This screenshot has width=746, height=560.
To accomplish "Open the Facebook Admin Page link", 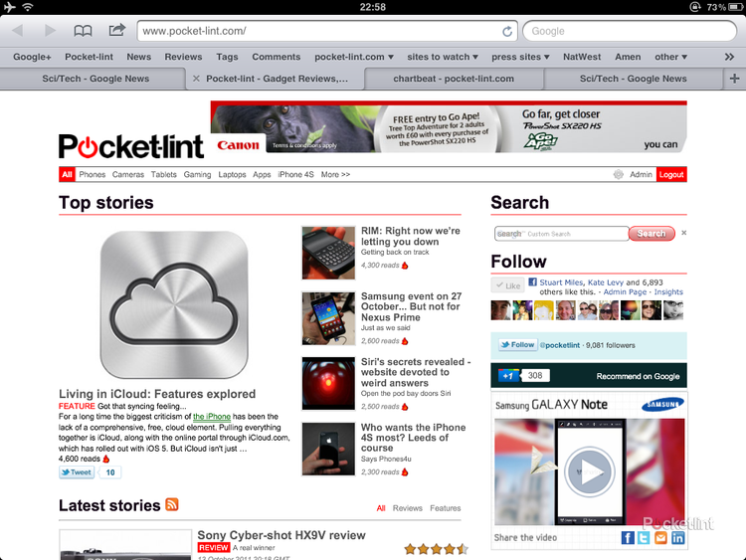I will pos(625,291).
